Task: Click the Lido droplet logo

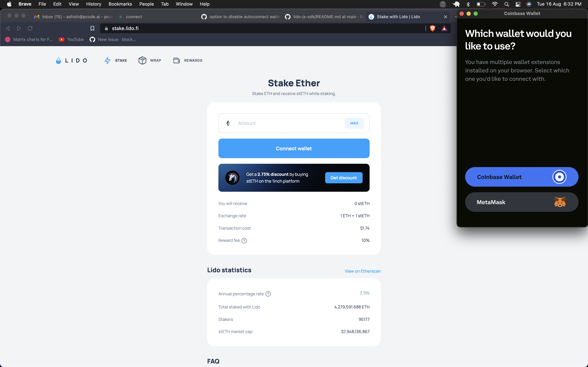Action: pos(58,60)
